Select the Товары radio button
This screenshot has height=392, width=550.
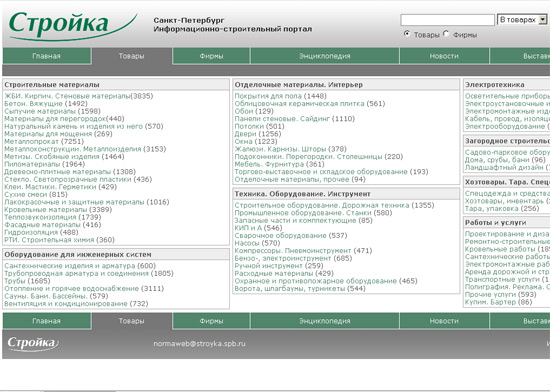click(x=407, y=34)
